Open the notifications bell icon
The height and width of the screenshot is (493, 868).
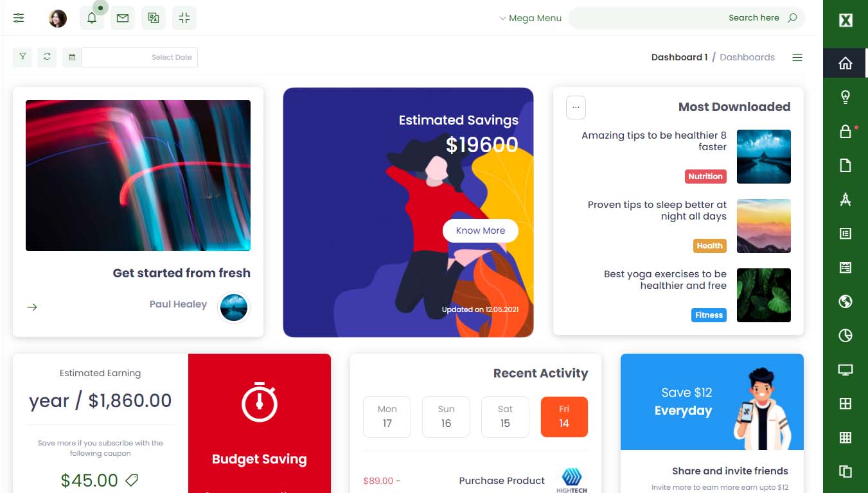click(92, 18)
